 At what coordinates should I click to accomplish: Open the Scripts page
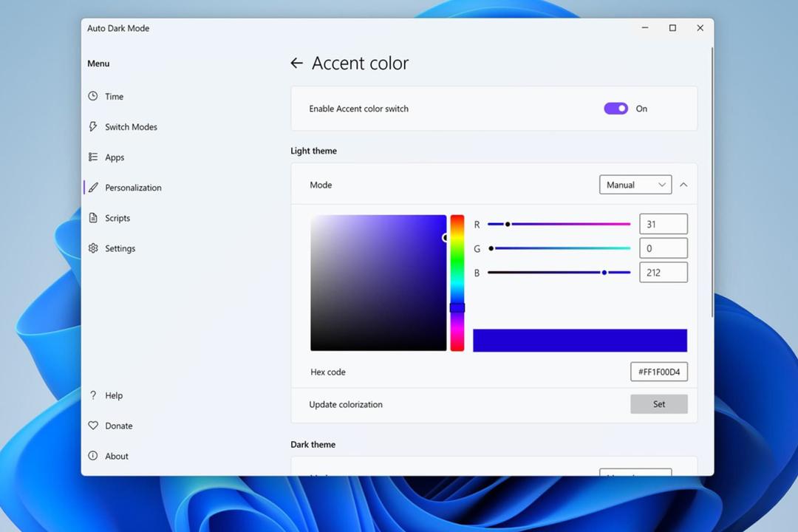coord(117,218)
